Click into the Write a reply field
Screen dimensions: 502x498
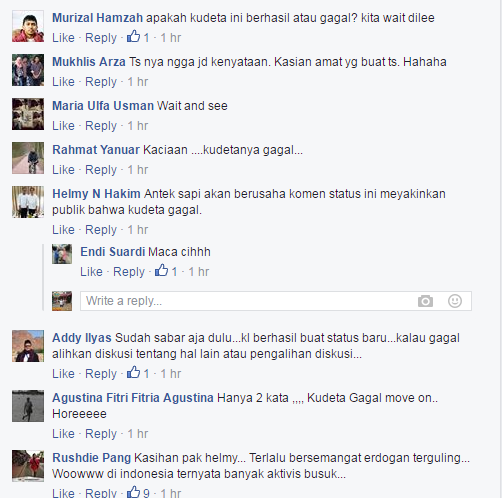tap(276, 301)
